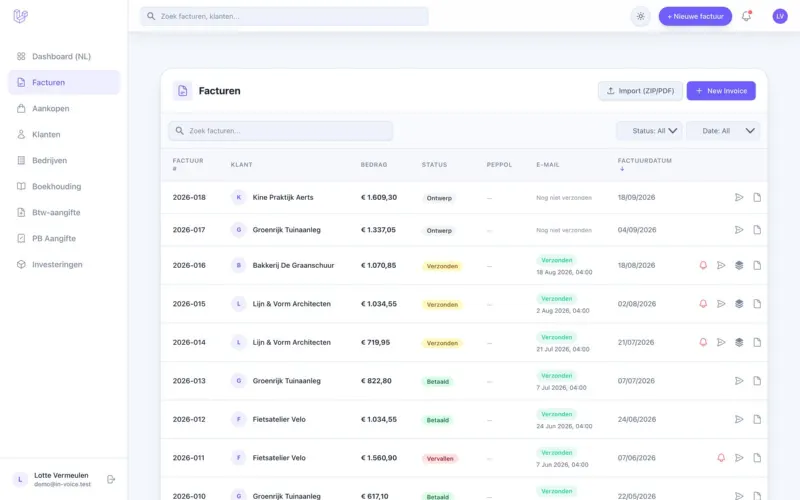800x500 pixels.
Task: Click the send icon for invoice 2026-014
Action: coord(721,342)
